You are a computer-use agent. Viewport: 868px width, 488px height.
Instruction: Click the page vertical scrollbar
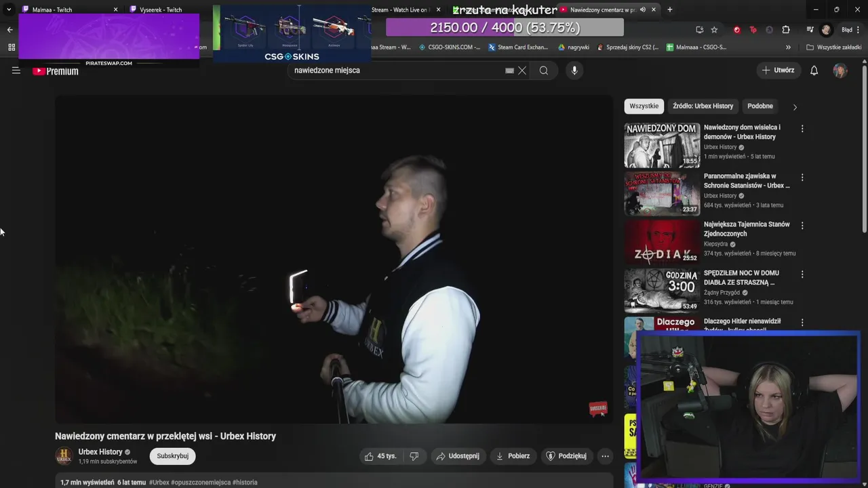[865, 149]
